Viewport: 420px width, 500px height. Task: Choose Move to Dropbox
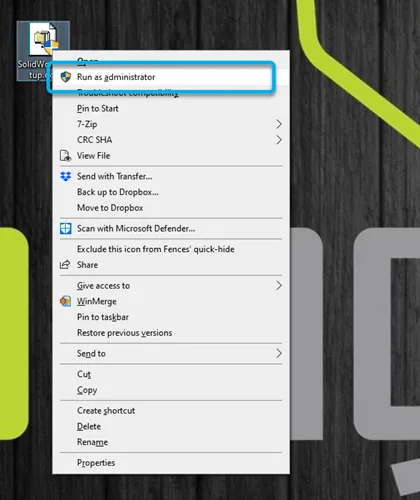110,208
